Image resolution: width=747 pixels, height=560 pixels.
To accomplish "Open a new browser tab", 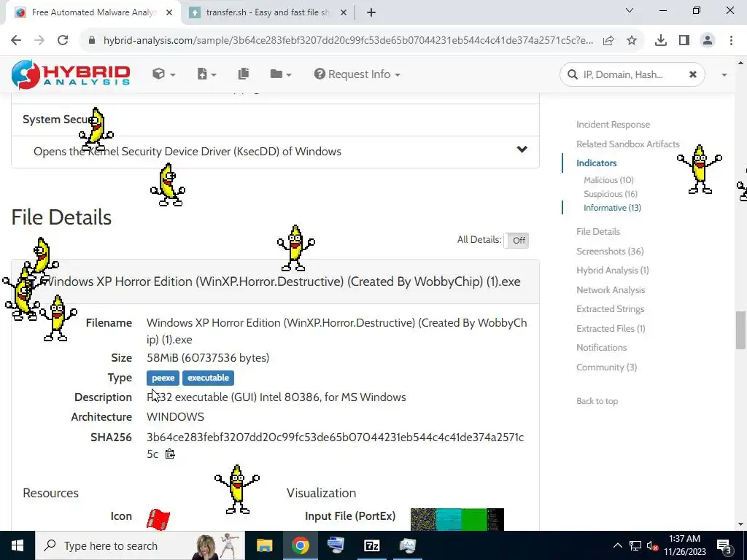I will click(371, 12).
